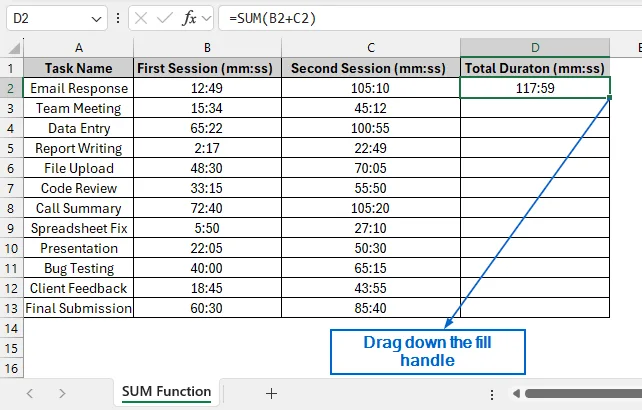Select cell with value 45:12
Image resolution: width=642 pixels, height=410 pixels.
[x=371, y=108]
